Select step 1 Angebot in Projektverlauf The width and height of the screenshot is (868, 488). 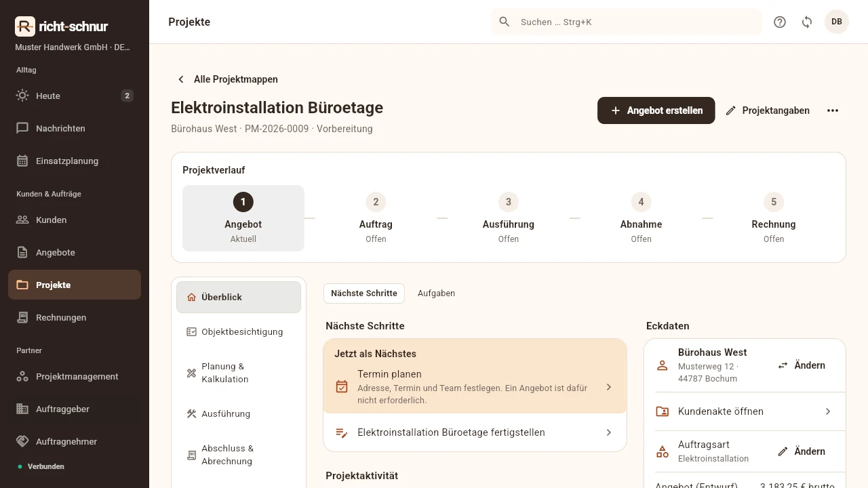[243, 218]
